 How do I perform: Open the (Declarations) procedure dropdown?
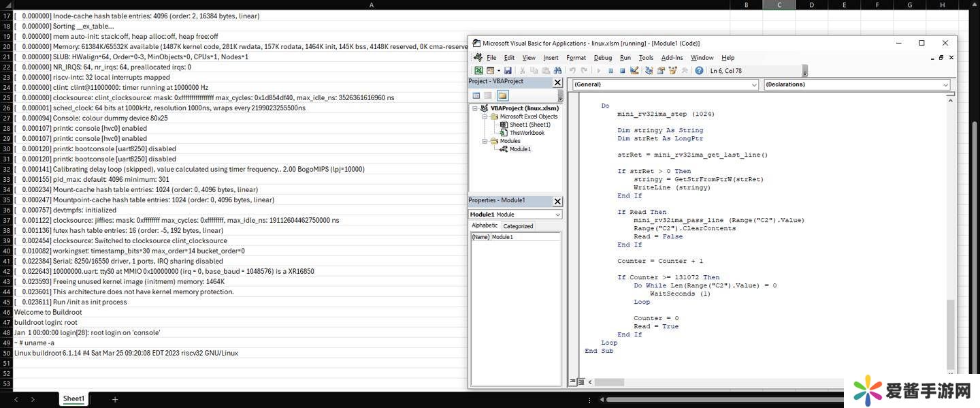945,84
